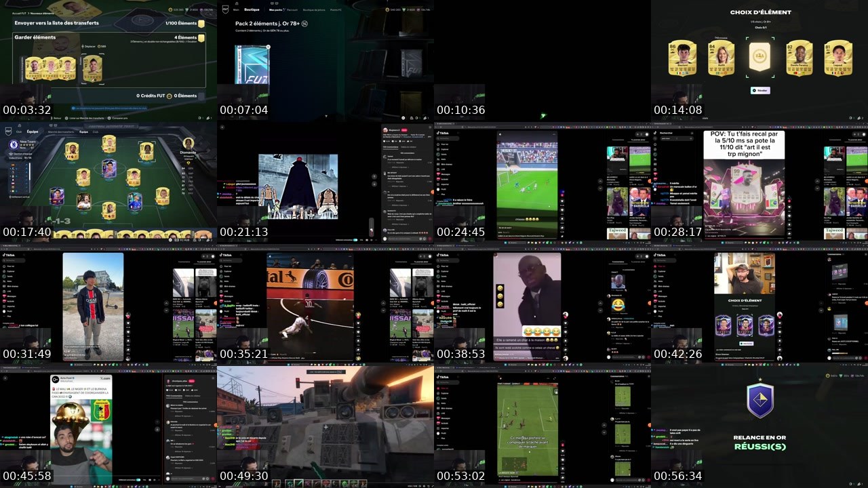
Task: Open the football clip frame at 00:24:45
Action: (x=542, y=183)
